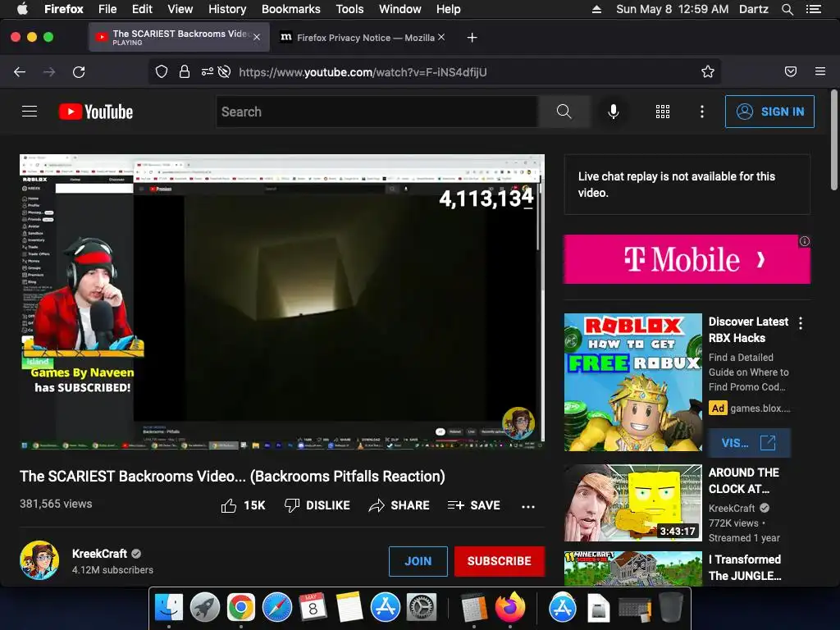This screenshot has height=630, width=840.
Task: Open Safari from the dock
Action: coord(277,608)
